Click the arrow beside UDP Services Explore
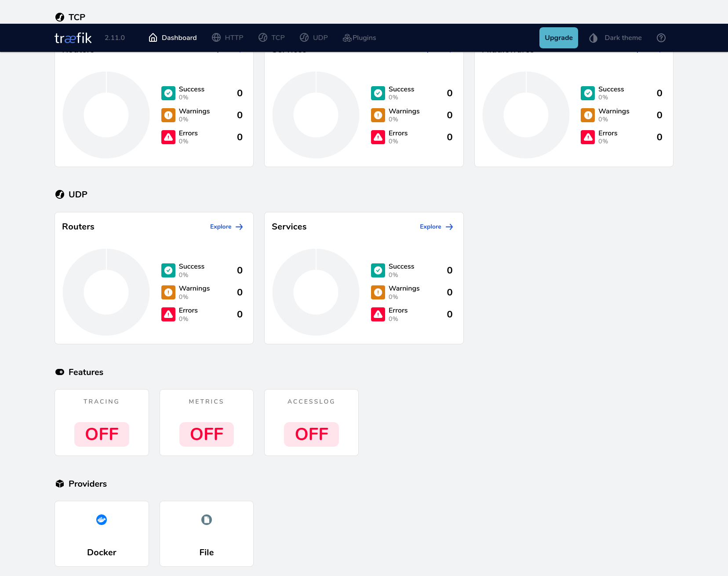 coord(449,227)
